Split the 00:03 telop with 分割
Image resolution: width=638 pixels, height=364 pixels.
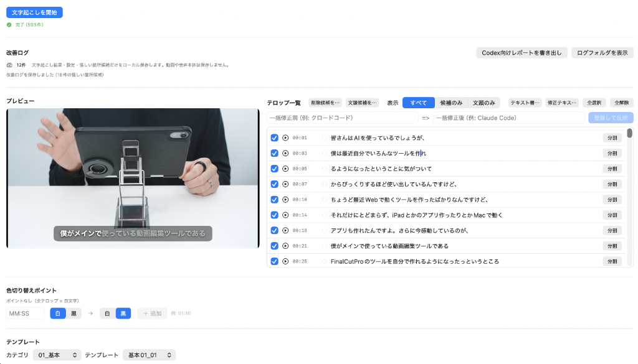pyautogui.click(x=612, y=153)
